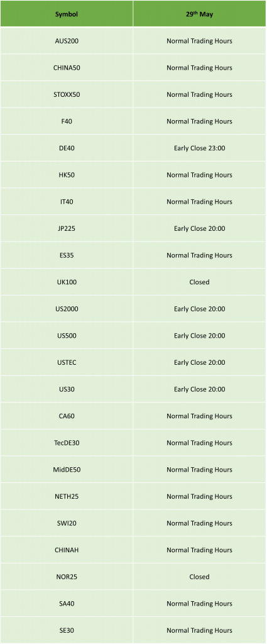Screen dimensions: 267x644
Task: Click the 29th May column header
Action: 199,14
